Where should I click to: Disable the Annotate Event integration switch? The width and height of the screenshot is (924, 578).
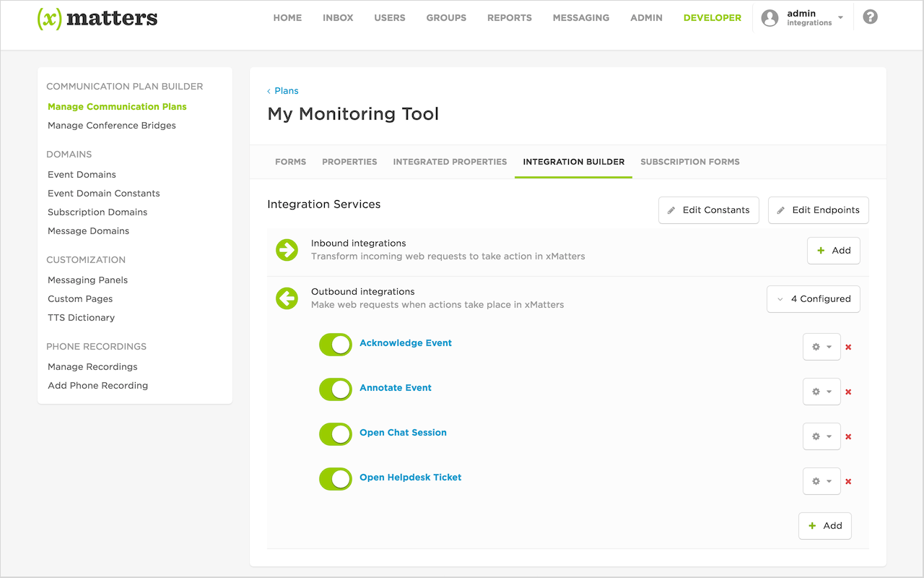pyautogui.click(x=336, y=389)
